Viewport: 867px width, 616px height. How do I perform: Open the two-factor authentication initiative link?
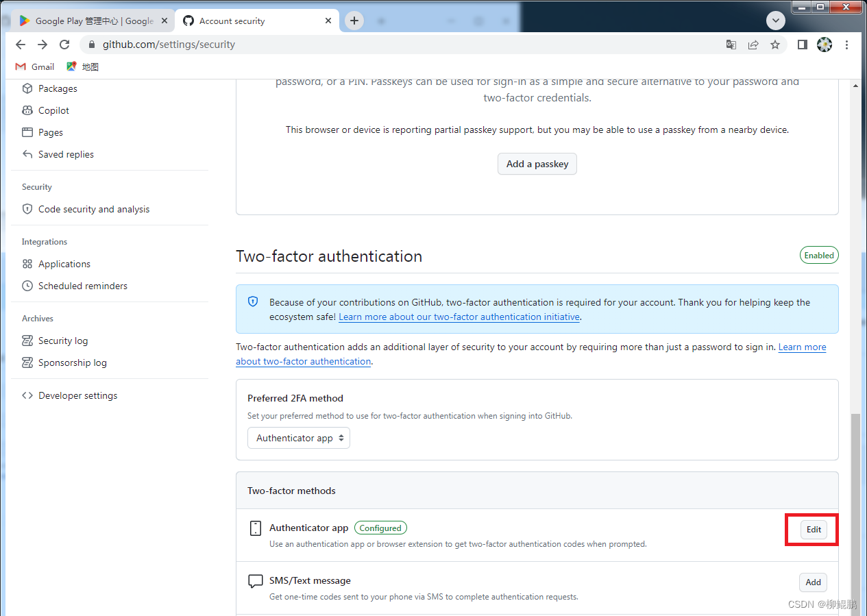pos(459,317)
